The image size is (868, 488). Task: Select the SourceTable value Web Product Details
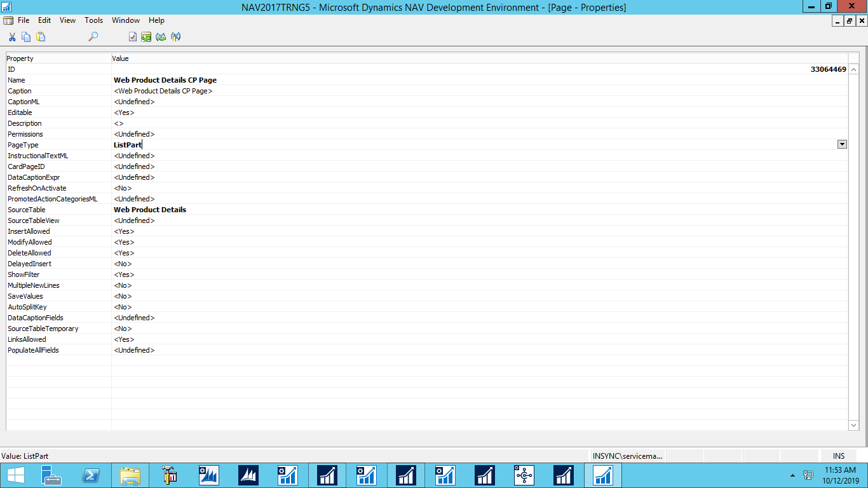coord(150,210)
